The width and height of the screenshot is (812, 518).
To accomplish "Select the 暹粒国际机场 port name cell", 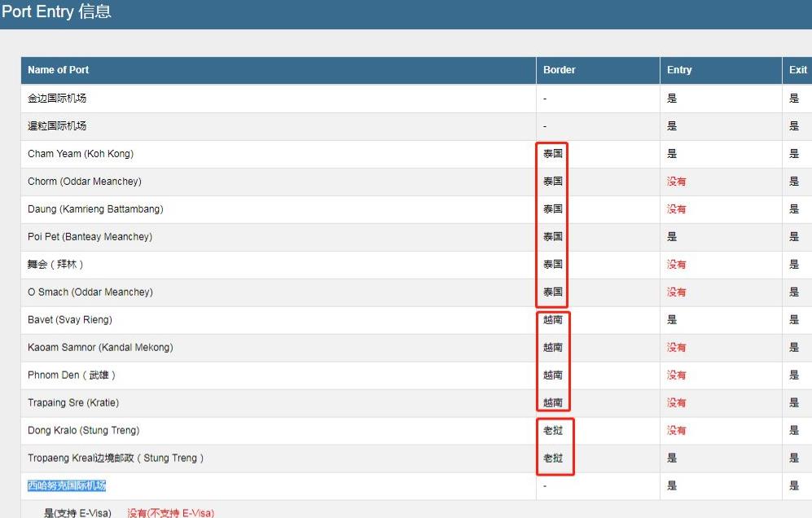I will (57, 126).
